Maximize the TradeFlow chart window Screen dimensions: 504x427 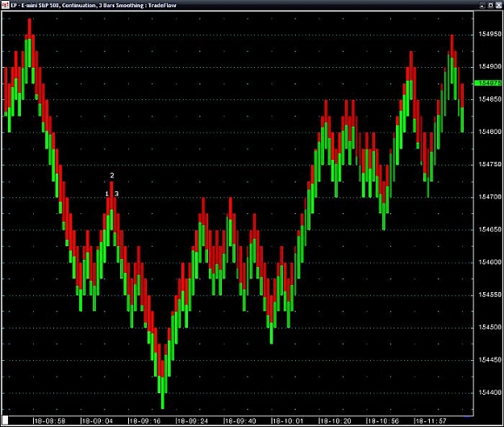490,5
